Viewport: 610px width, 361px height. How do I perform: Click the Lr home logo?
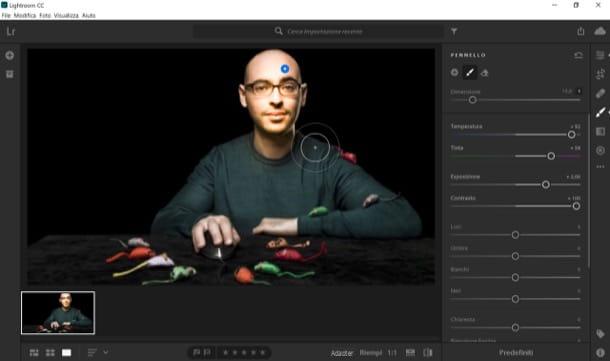[11, 32]
